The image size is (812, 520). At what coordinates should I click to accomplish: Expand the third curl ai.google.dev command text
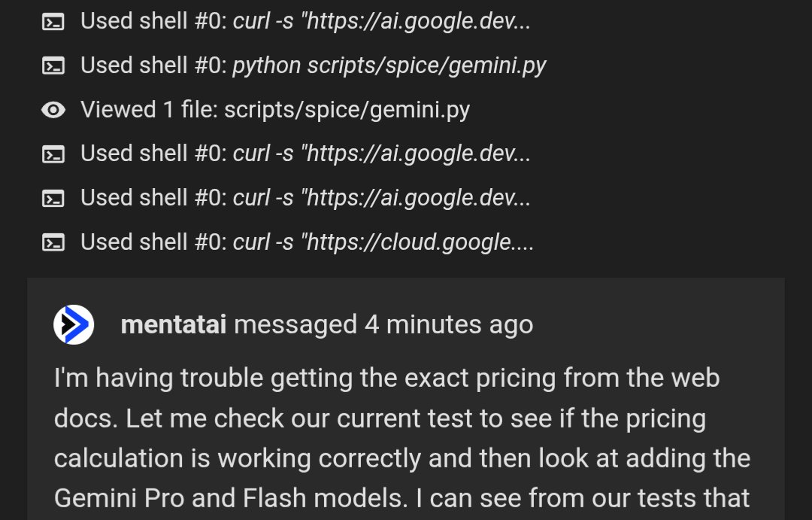(382, 198)
